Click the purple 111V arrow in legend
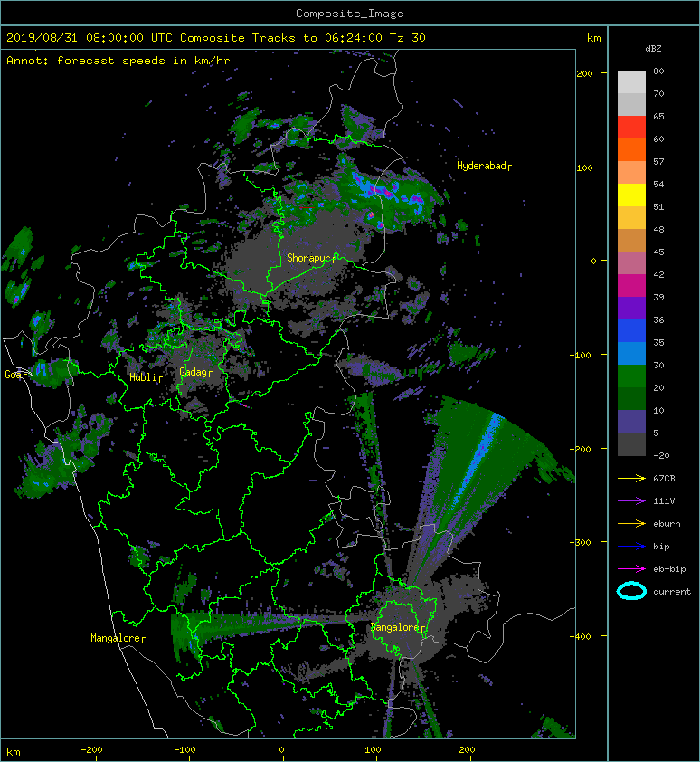Screen dimensions: 700x762 click(x=631, y=501)
